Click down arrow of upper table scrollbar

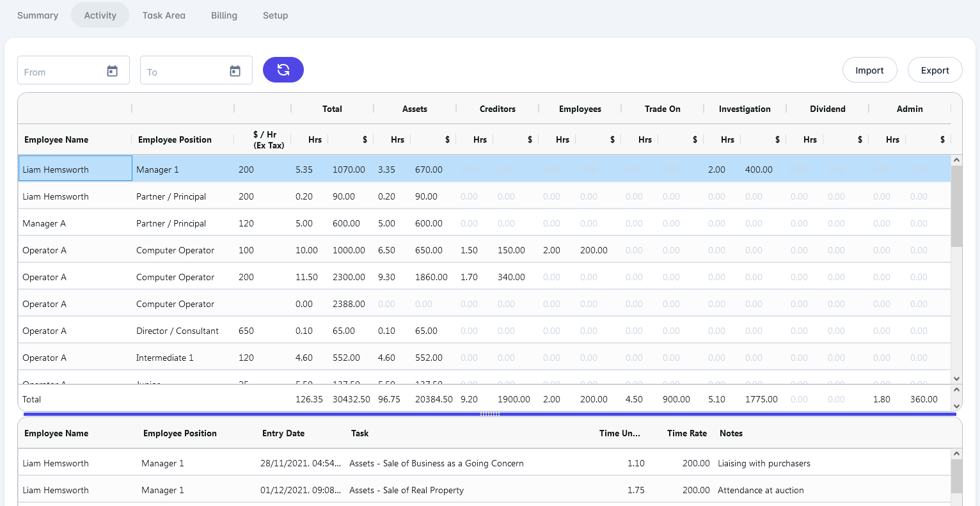(956, 379)
